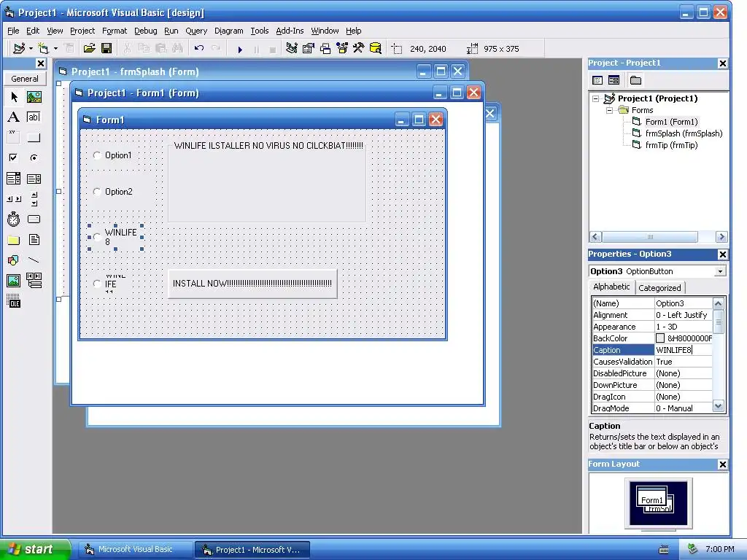Select the CheckBox tool in toolbox
This screenshot has height=560, width=747.
coord(14,157)
